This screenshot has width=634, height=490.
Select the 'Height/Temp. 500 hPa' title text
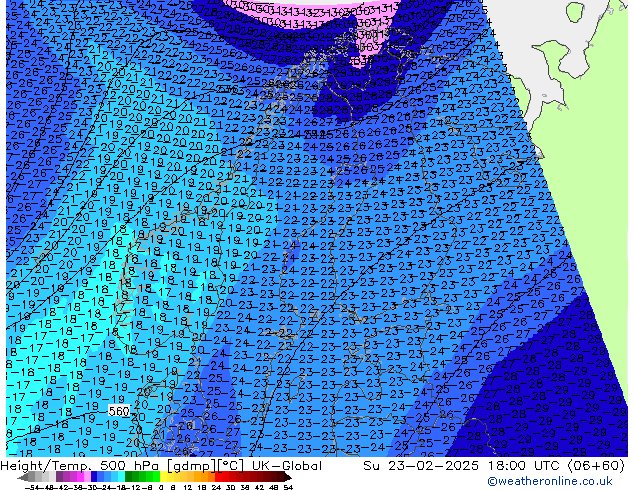point(80,465)
